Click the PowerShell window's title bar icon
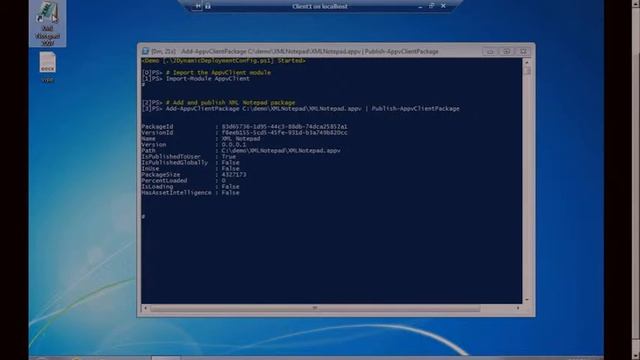 pos(145,51)
